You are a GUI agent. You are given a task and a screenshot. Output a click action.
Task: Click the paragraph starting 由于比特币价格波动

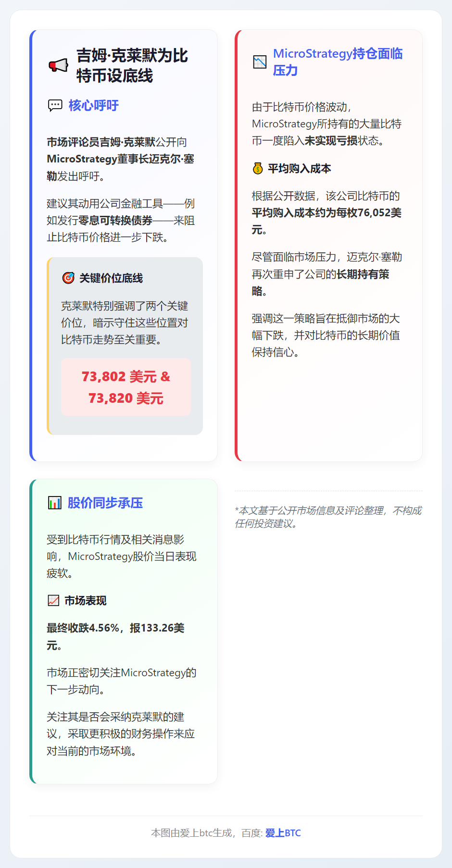326,124
